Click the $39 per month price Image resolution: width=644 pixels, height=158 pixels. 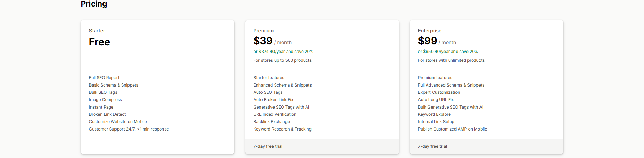[272, 41]
